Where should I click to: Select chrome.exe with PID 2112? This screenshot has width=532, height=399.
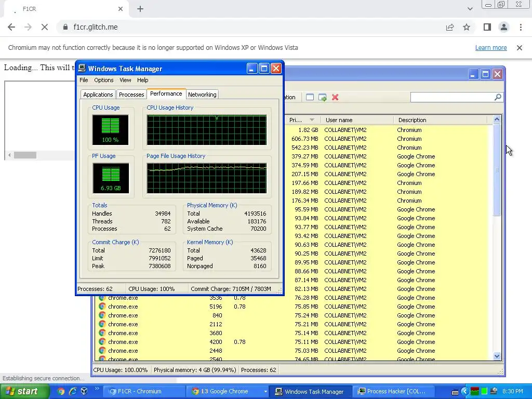point(294,324)
